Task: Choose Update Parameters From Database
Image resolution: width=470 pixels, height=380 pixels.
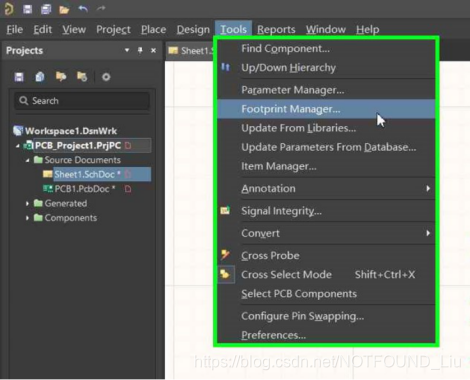Action: (326, 147)
